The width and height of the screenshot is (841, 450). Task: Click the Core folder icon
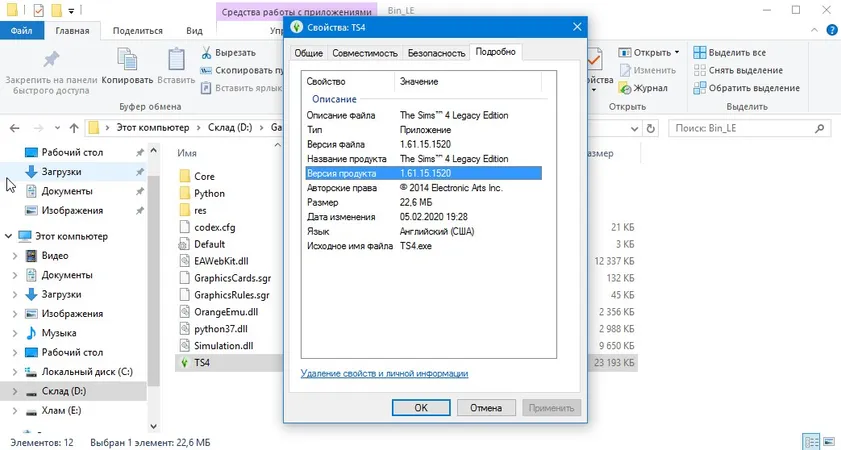tap(185, 176)
